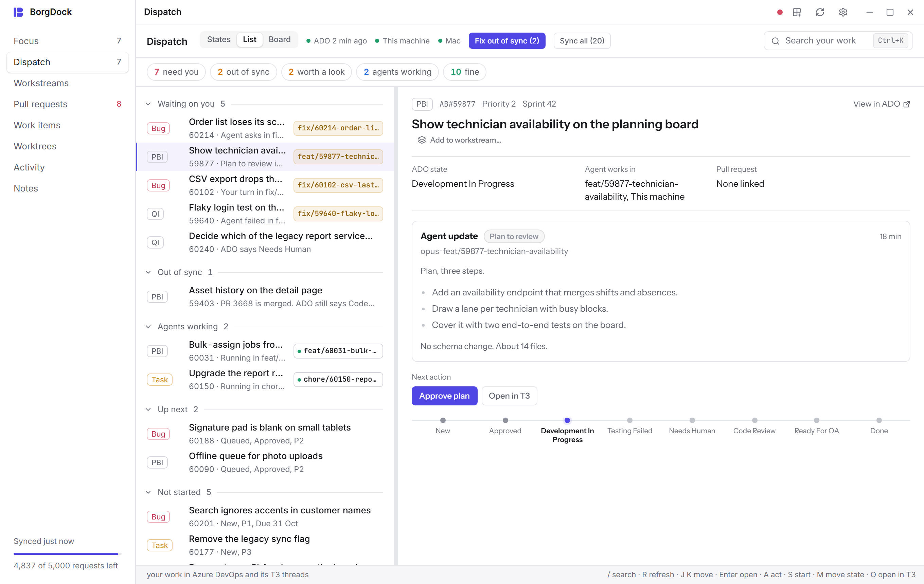
Task: Toggle the 10 fine filter
Action: tap(464, 72)
